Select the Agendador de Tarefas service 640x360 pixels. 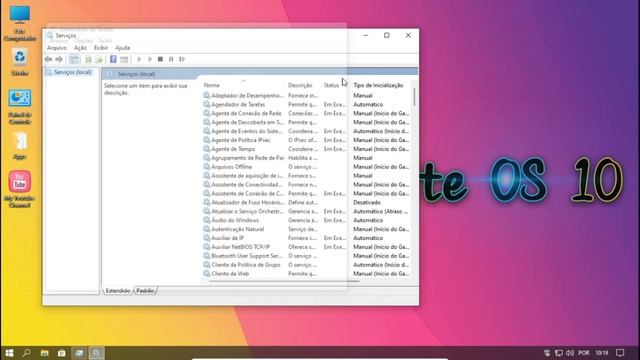click(238, 104)
